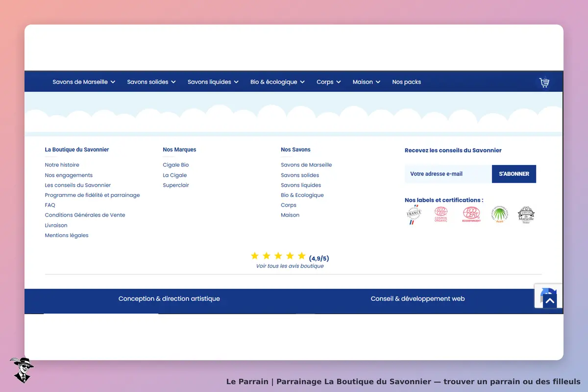Open Programme de fidélité et parrainage link
The width and height of the screenshot is (588, 392).
coord(92,195)
